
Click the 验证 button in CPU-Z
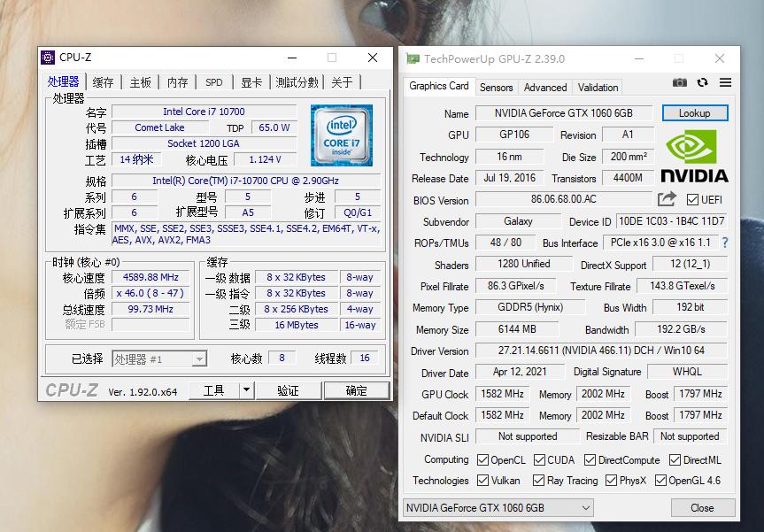coord(288,389)
